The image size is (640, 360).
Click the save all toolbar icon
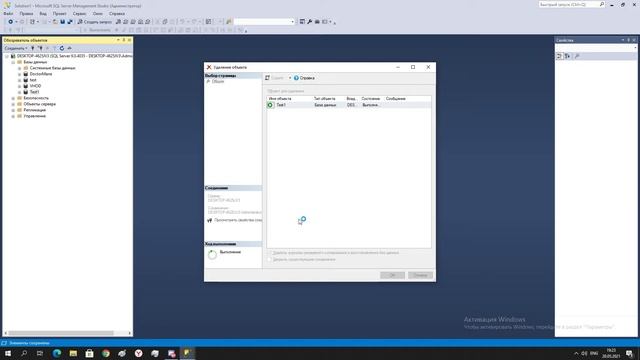click(x=70, y=22)
